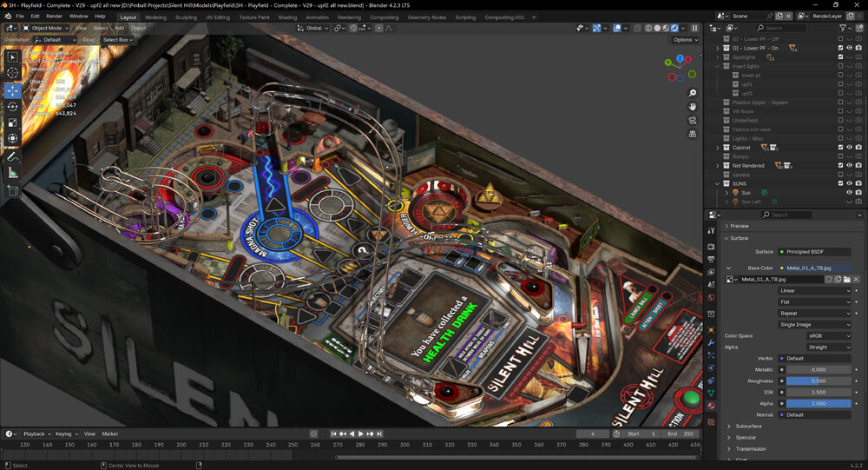Jump to start frame in timeline
The height and width of the screenshot is (470, 868).
coord(334,434)
